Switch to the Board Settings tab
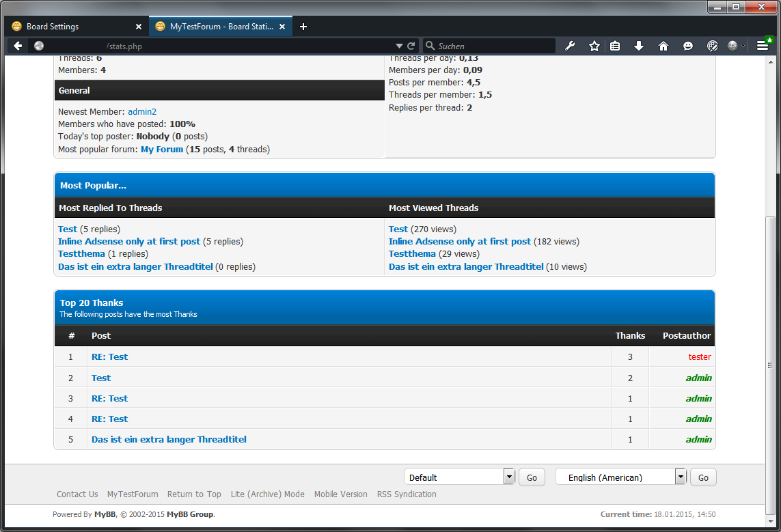The image size is (781, 532). [x=68, y=27]
